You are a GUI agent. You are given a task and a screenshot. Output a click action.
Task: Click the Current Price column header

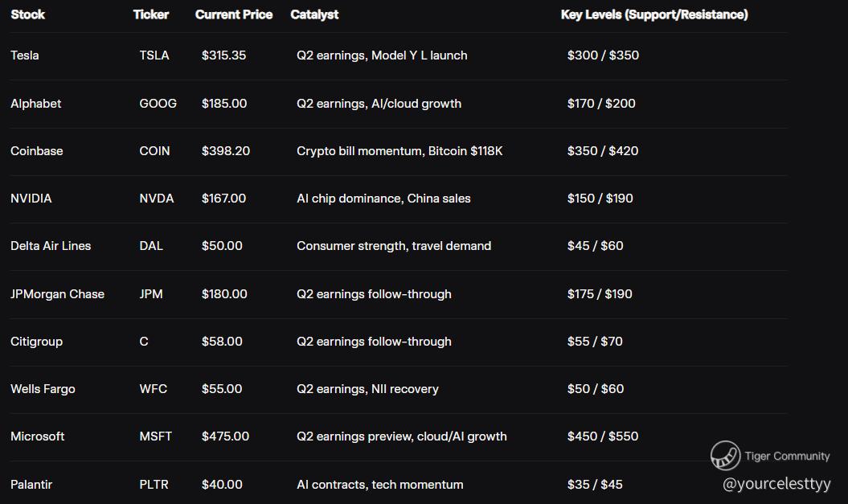pyautogui.click(x=234, y=14)
